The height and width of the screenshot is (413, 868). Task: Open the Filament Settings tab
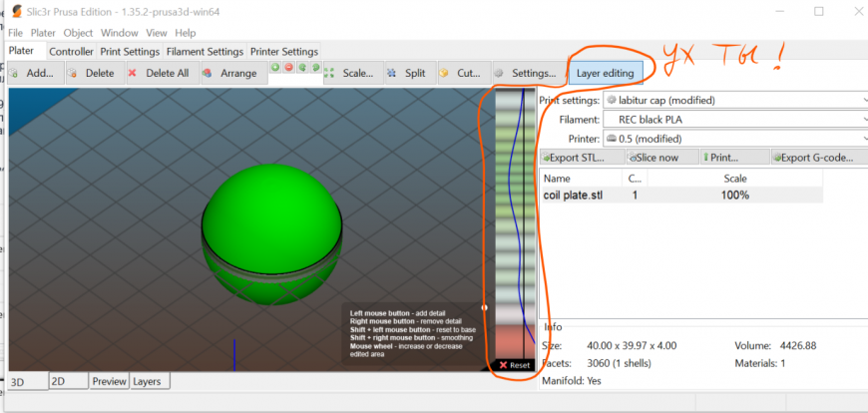coord(204,51)
